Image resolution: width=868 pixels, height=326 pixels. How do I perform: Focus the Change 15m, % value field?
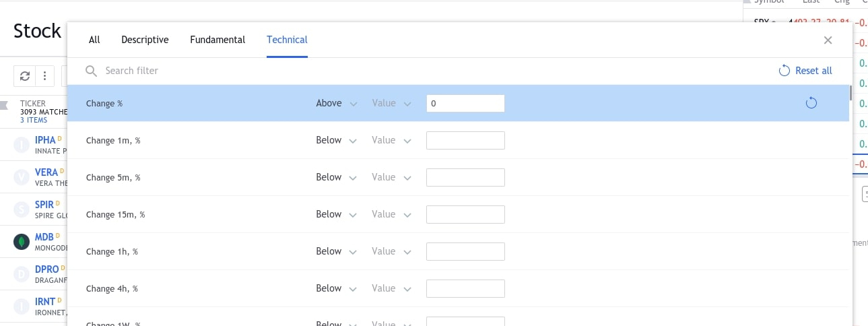465,214
